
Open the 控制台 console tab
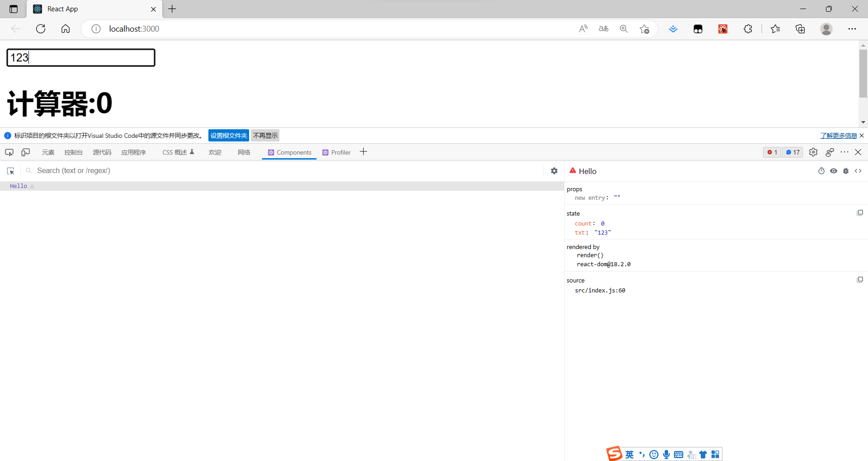pyautogui.click(x=73, y=152)
